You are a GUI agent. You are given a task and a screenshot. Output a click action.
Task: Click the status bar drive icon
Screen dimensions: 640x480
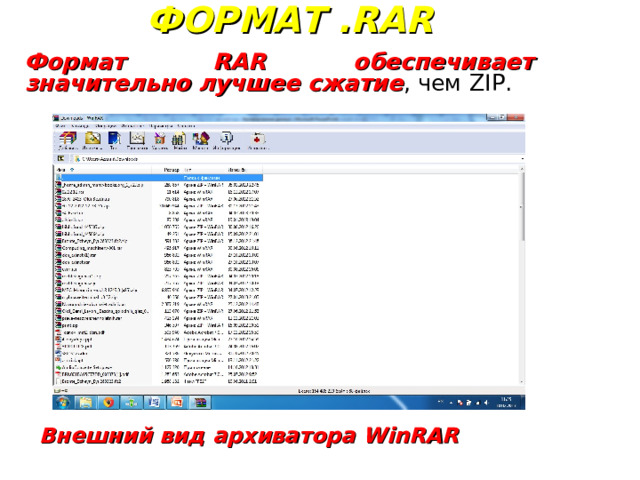click(x=58, y=391)
